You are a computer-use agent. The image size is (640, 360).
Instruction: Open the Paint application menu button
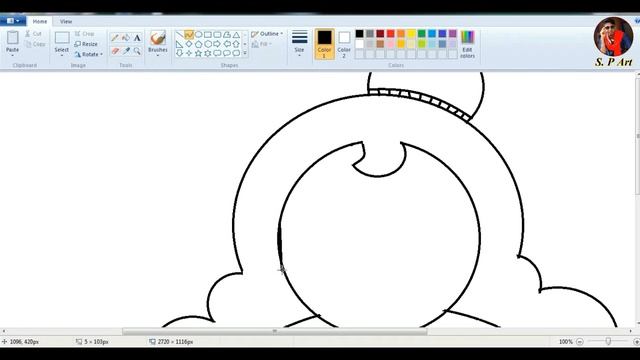pyautogui.click(x=13, y=21)
